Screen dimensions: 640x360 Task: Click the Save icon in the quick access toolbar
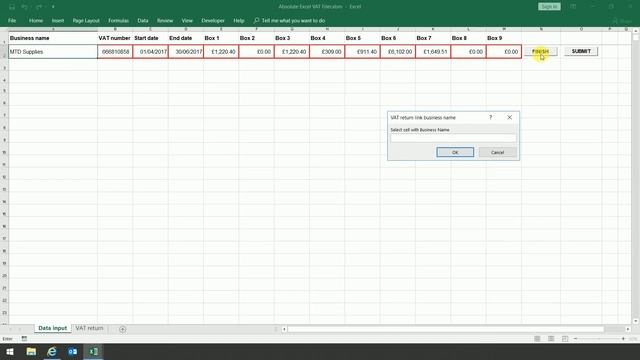point(12,7)
